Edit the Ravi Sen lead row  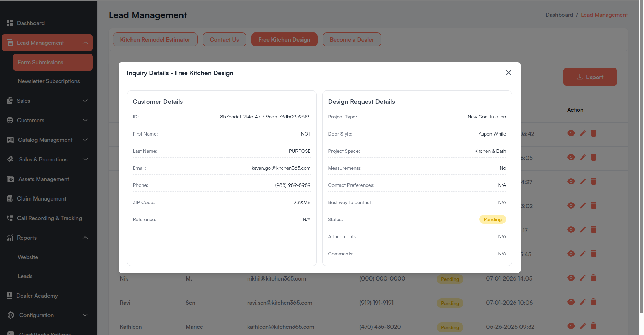pos(583,302)
